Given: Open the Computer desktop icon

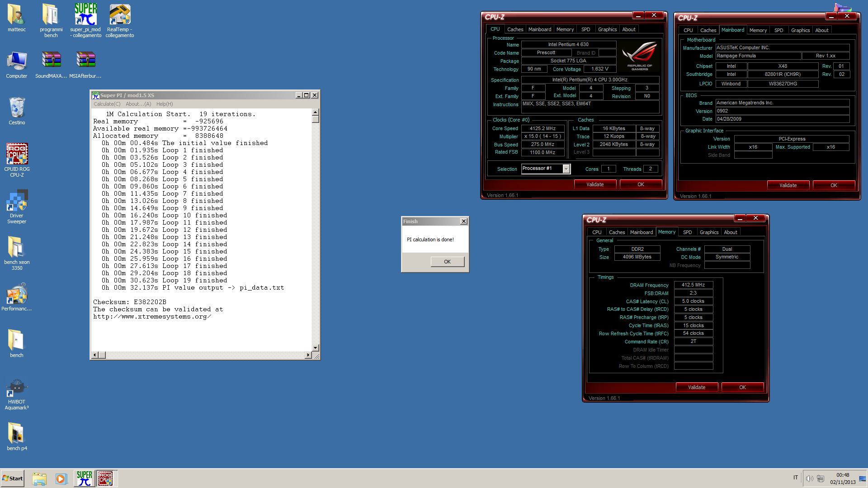Looking at the screenshot, I should pyautogui.click(x=17, y=65).
